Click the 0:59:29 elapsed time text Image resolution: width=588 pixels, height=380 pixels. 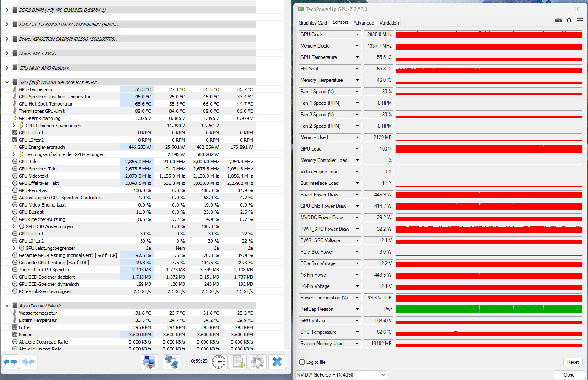point(199,361)
